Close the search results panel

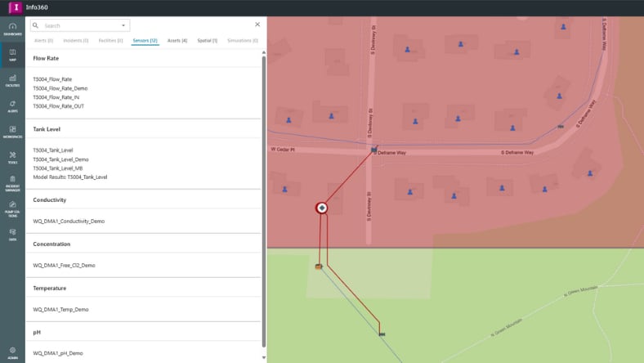257,25
